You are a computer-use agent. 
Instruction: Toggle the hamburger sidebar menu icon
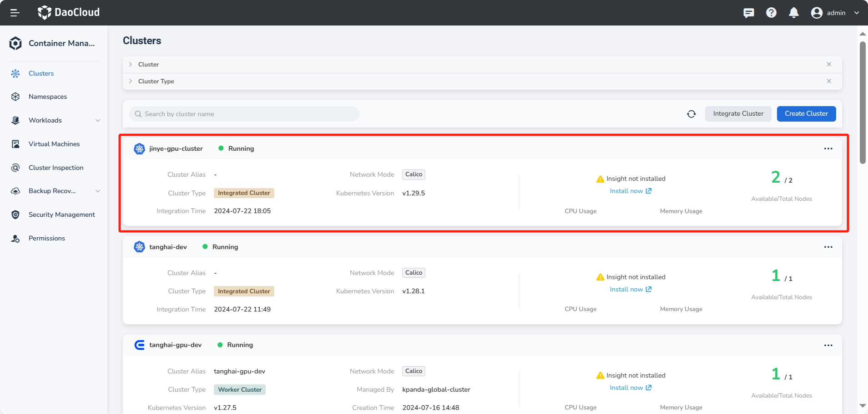pyautogui.click(x=15, y=13)
